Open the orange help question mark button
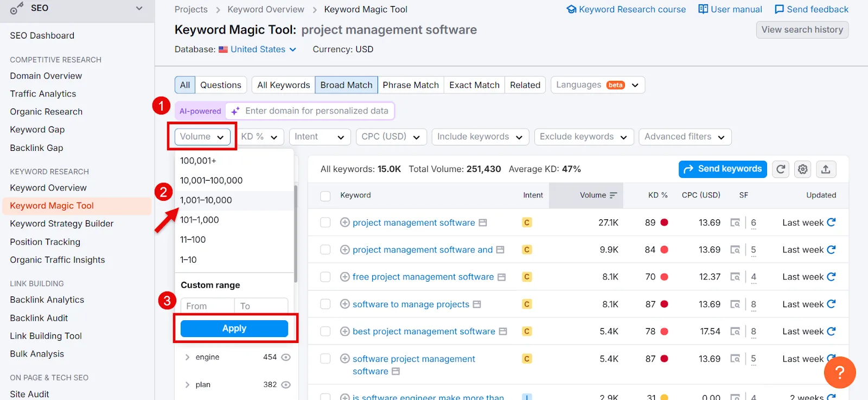868x400 pixels. pyautogui.click(x=839, y=372)
